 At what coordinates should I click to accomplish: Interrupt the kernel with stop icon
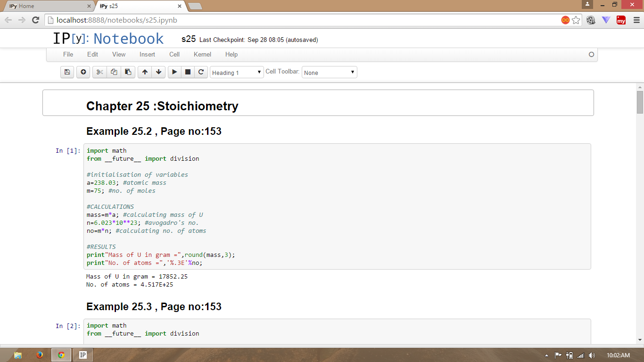click(188, 72)
